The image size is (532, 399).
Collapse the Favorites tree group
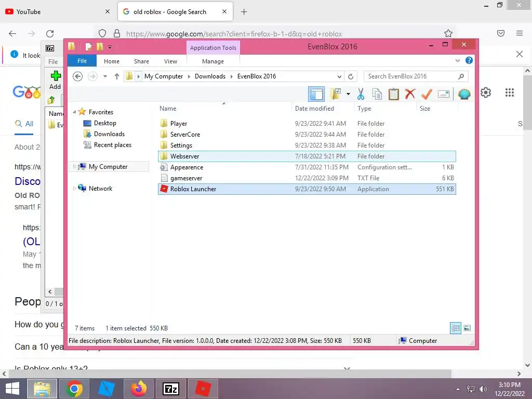tap(74, 112)
